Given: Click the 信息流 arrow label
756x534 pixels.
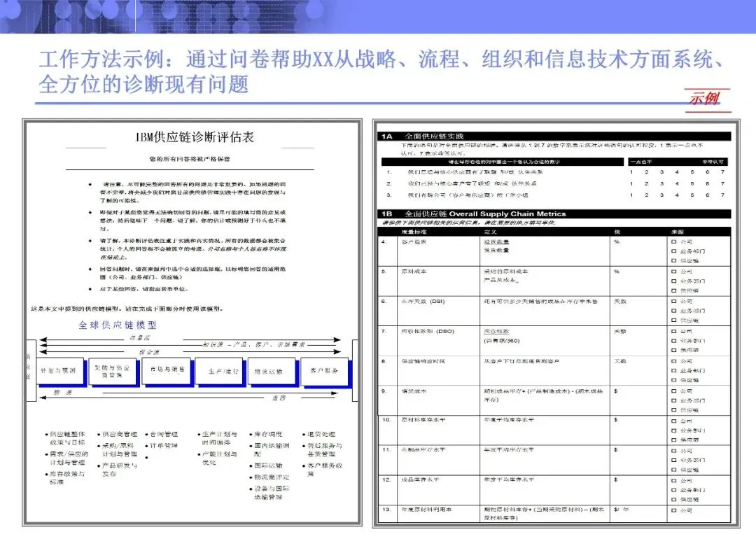Looking at the screenshot, I should click(140, 338).
